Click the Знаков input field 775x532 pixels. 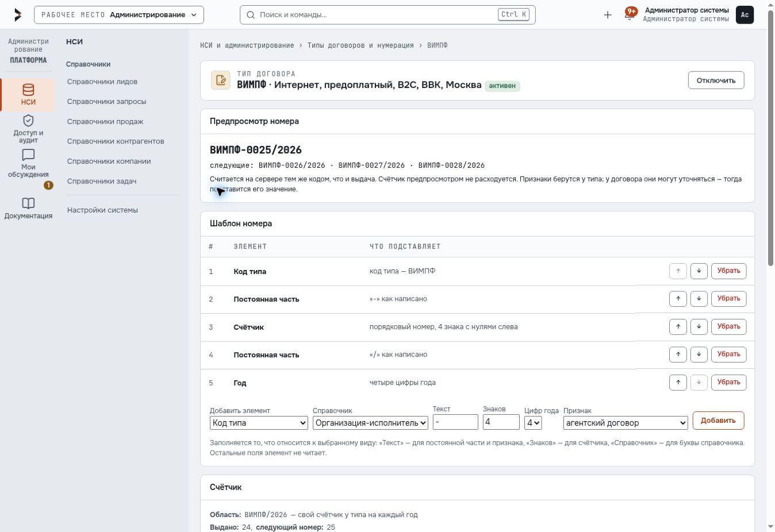click(501, 422)
